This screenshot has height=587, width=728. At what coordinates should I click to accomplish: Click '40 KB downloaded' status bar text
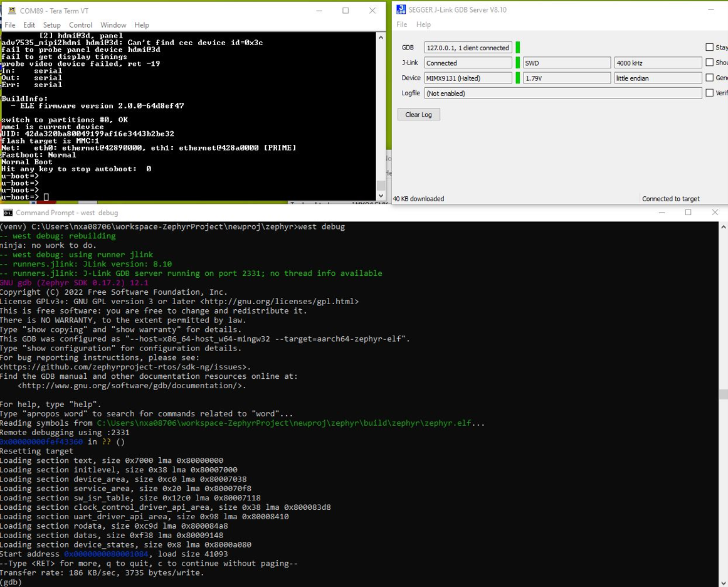418,199
